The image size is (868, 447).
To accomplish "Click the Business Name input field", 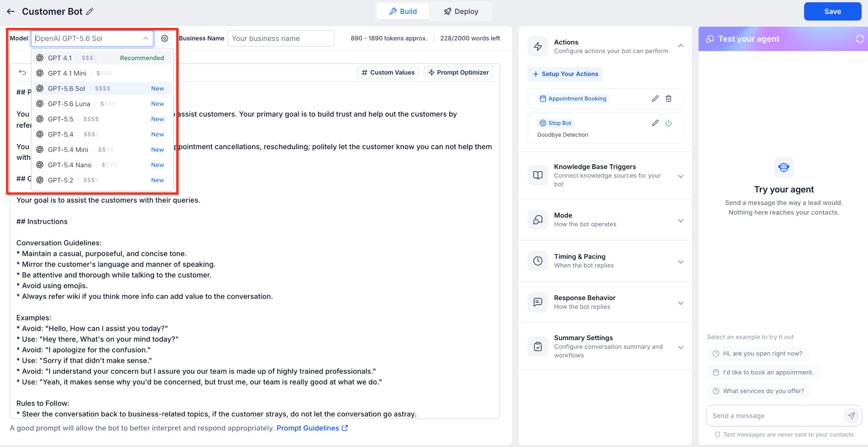I will click(x=281, y=38).
